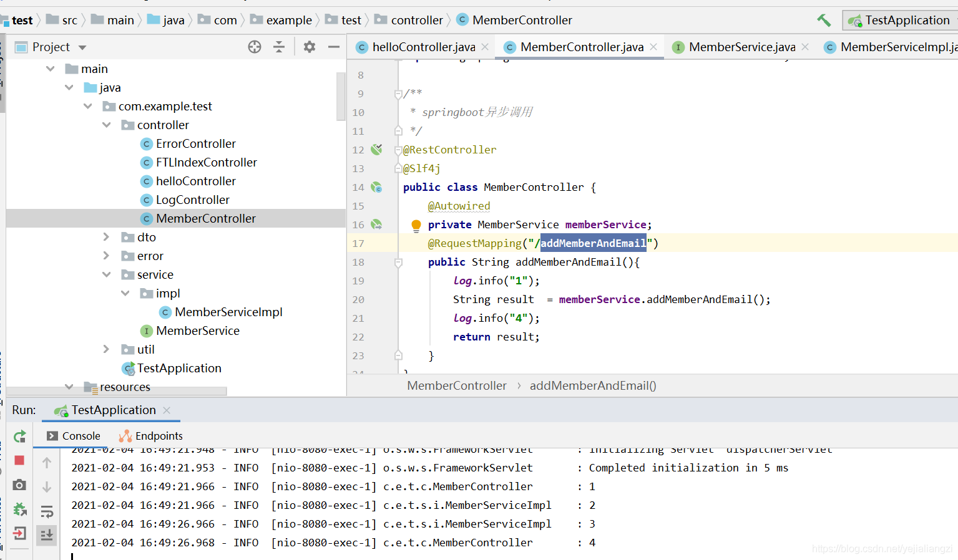958x560 pixels.
Task: Open TestApplication run configuration selector
Action: click(900, 20)
